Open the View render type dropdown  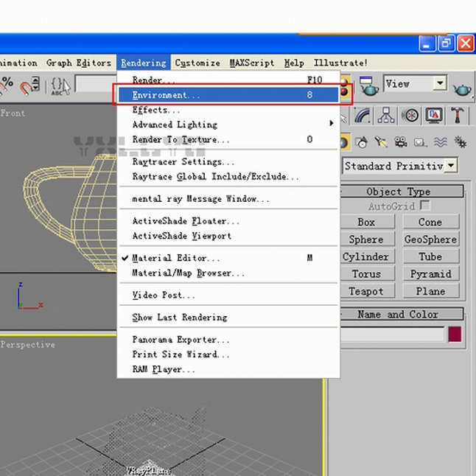pyautogui.click(x=440, y=83)
